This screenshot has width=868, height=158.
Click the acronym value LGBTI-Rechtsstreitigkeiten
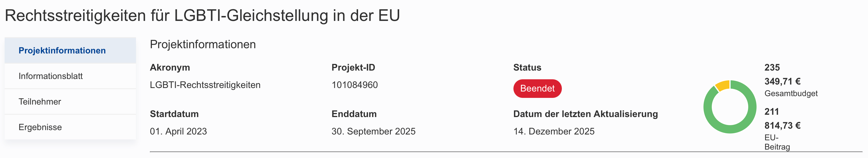(205, 85)
